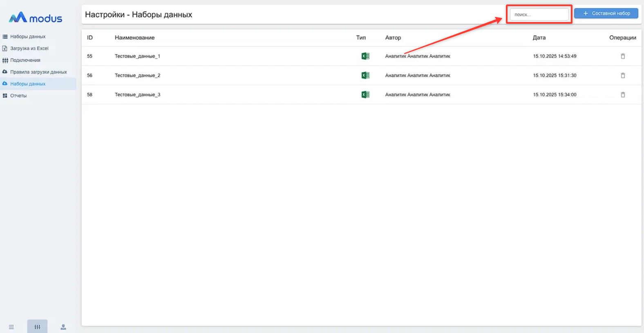Screen dimensions: 644x333
Task: Open the user profile icon in sidebar footer
Action: [x=63, y=327]
